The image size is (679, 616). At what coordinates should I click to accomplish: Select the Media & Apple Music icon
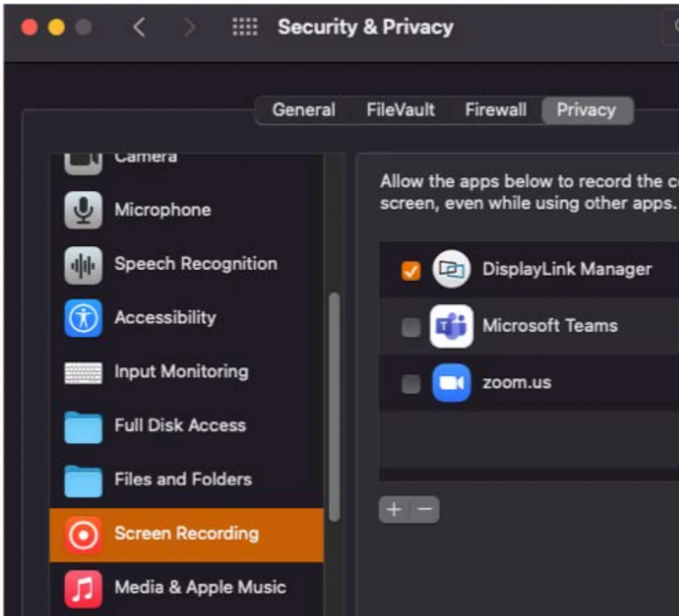point(83,587)
